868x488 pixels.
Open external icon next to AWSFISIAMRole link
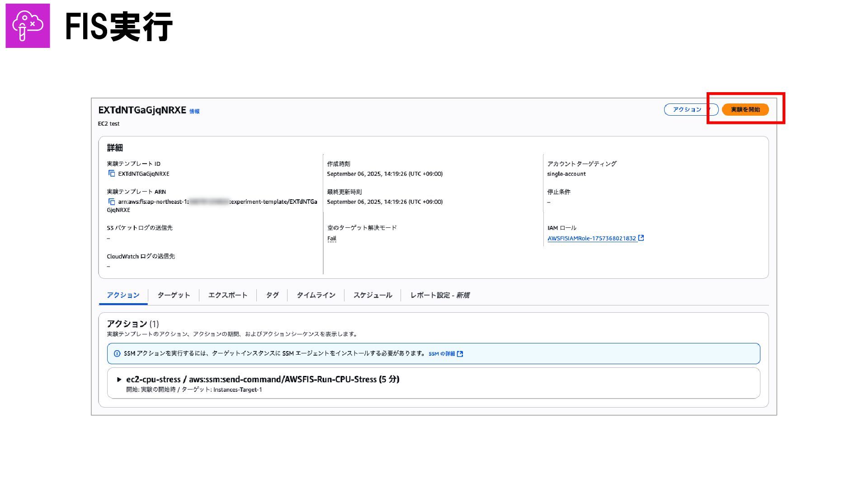[x=641, y=238]
